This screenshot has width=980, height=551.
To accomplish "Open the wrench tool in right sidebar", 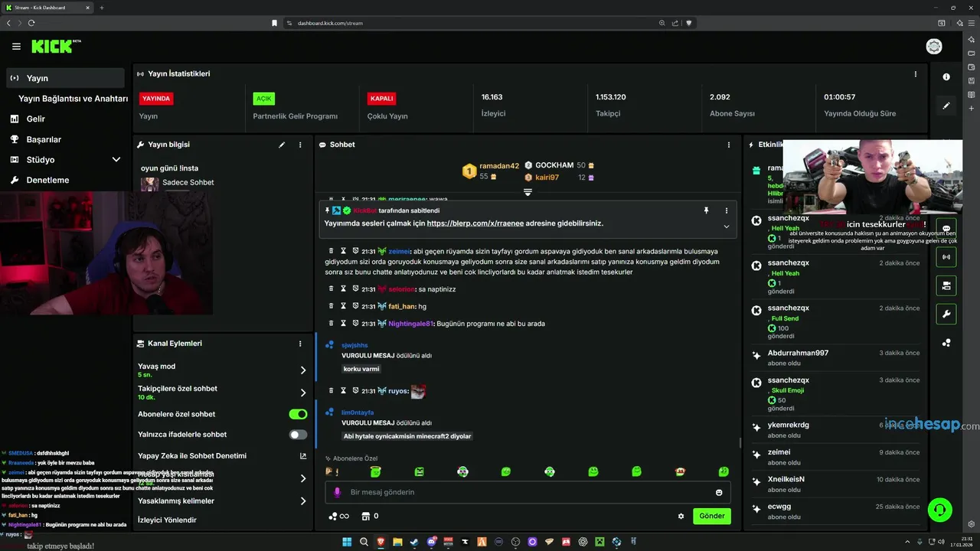I will point(946,314).
